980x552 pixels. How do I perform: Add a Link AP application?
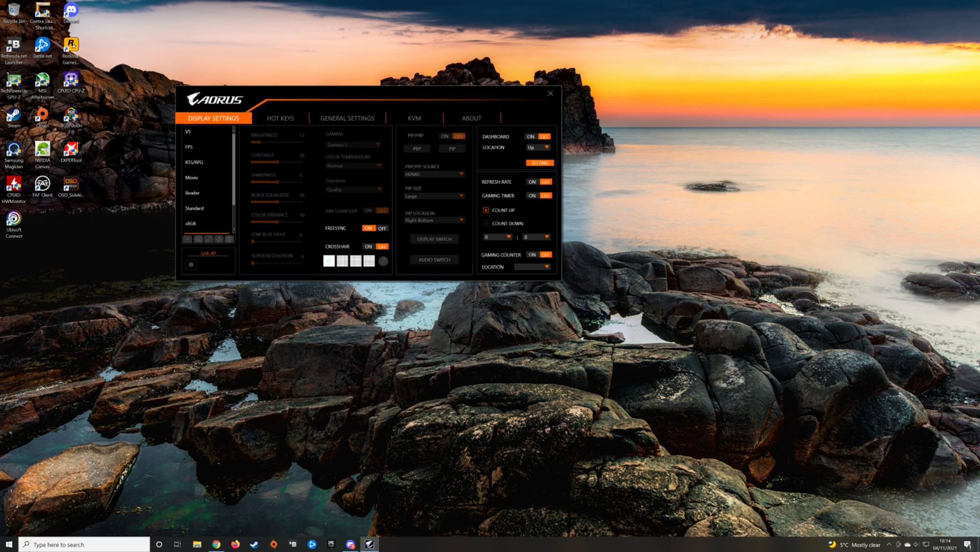point(191,265)
